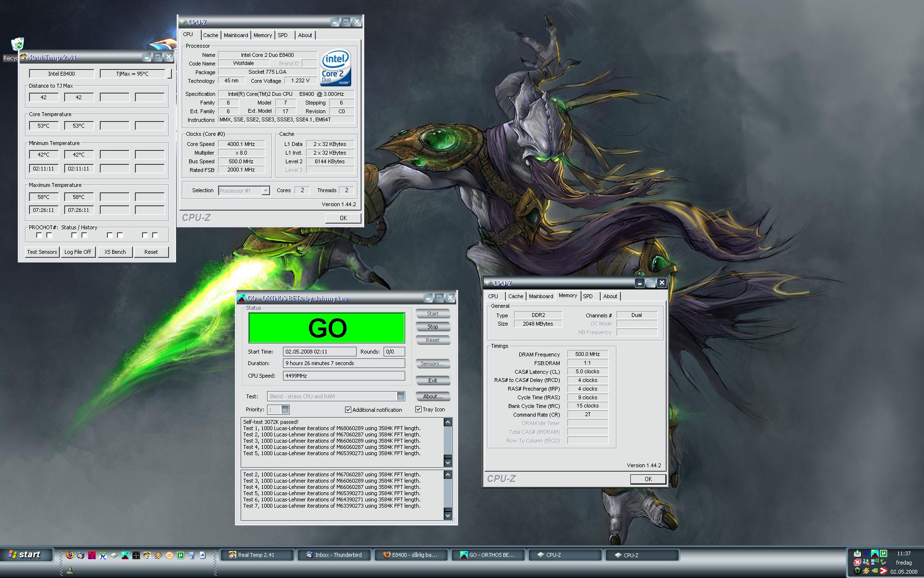Switch to Cache tab in top CPU-Z window
Viewport: 924px width, 578px height.
click(x=210, y=35)
